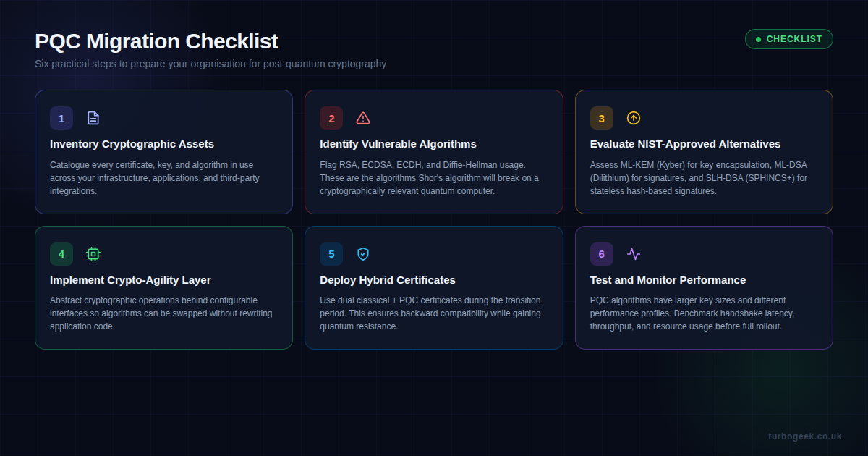The width and height of the screenshot is (868, 456).
Task: Click the green status dot inside the CHECKLIST badge
Action: (758, 39)
